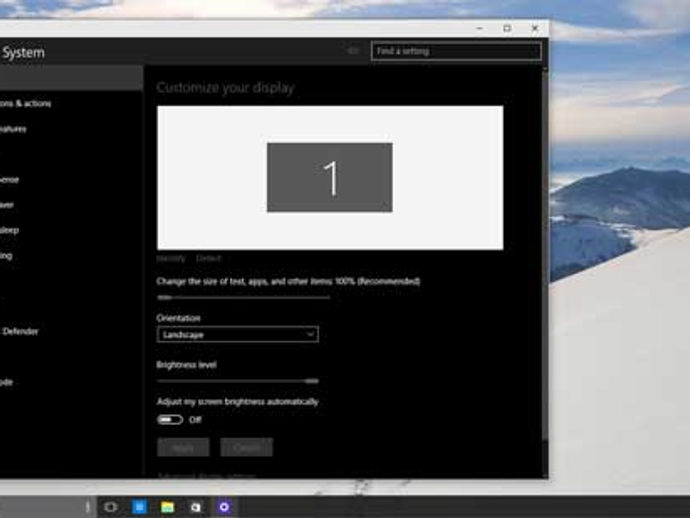Open the Apps & features sidebar item

pyautogui.click(x=13, y=129)
